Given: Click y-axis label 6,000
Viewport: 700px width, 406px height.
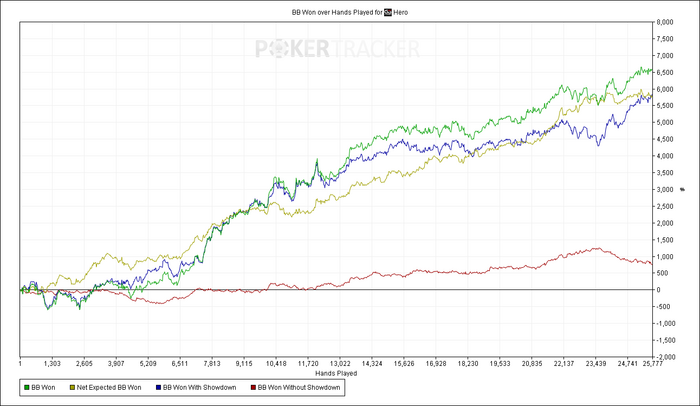Looking at the screenshot, I should [x=665, y=89].
